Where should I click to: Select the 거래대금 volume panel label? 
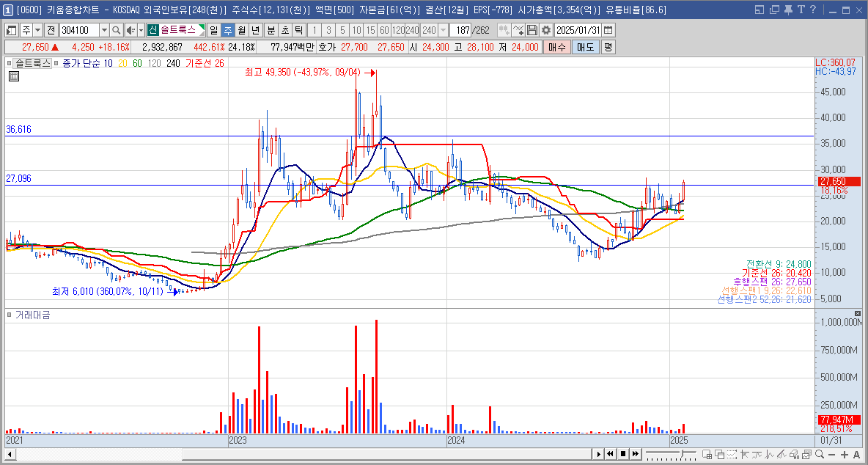[x=33, y=315]
